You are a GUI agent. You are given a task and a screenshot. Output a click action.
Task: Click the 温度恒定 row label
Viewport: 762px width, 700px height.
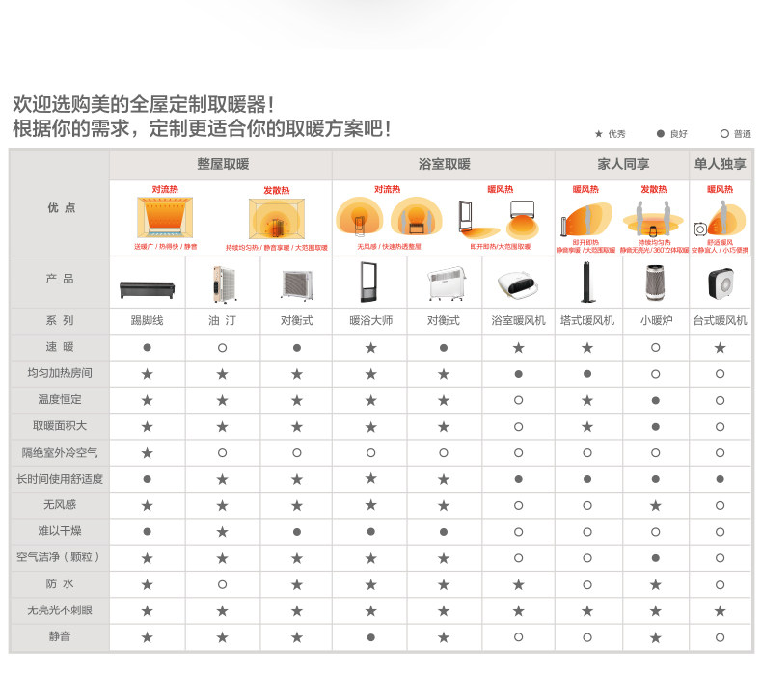click(60, 399)
